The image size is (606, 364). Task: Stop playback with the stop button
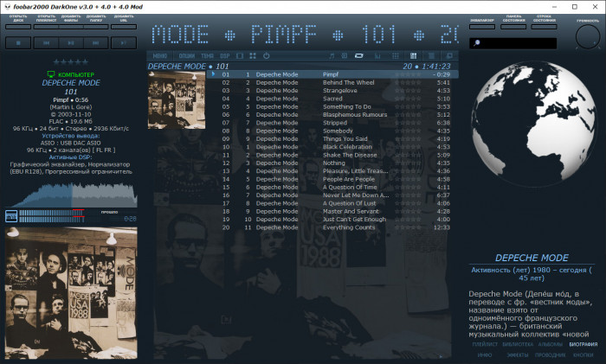coord(18,43)
